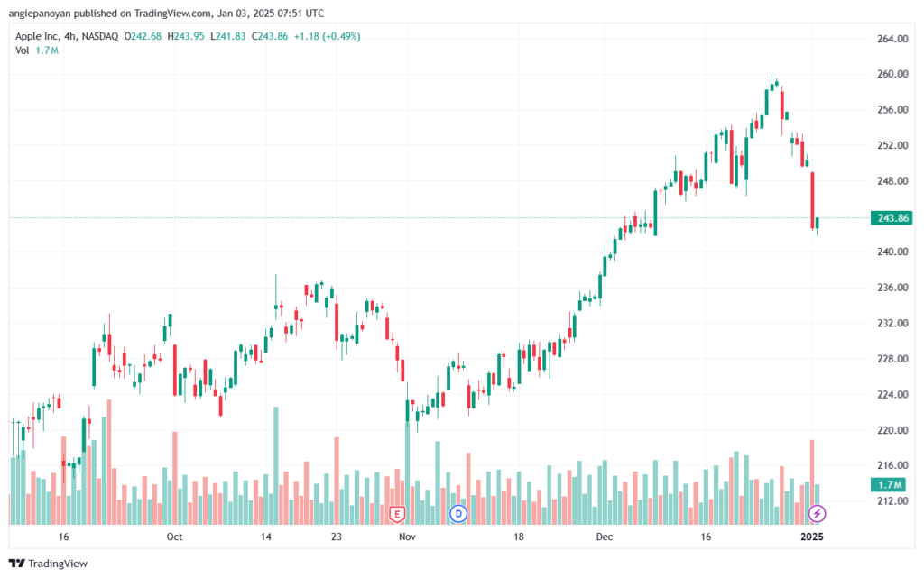This screenshot has height=578, width=924.
Task: Click the blue dividend D marker
Action: point(458,514)
